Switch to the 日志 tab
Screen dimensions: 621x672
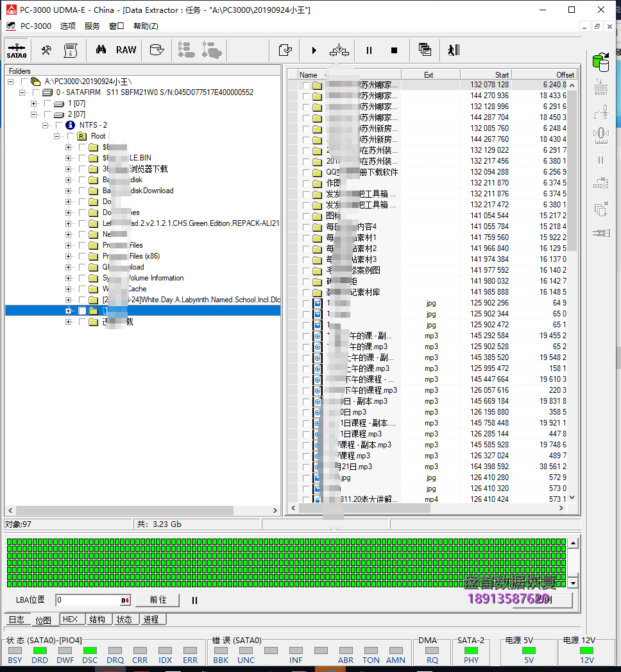point(17,619)
